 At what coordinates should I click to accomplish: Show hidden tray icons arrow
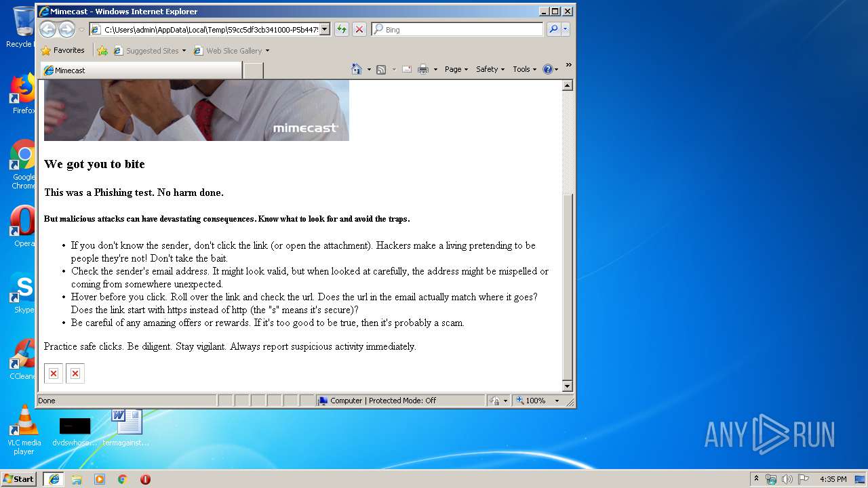point(757,479)
